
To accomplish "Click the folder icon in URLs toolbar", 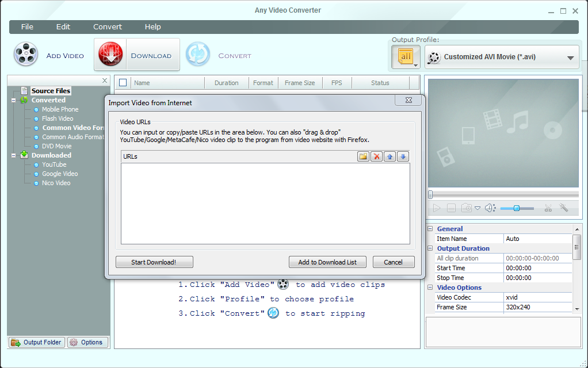I will coord(364,156).
